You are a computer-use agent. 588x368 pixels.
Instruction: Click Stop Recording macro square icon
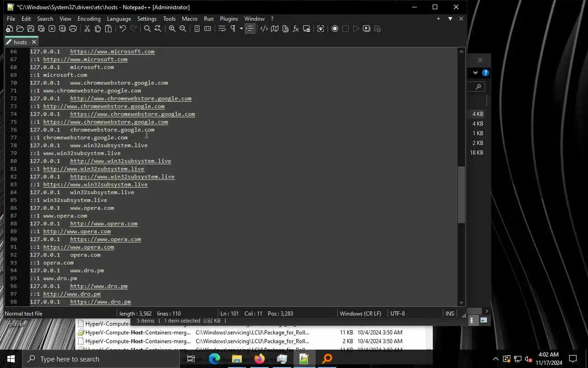point(345,29)
